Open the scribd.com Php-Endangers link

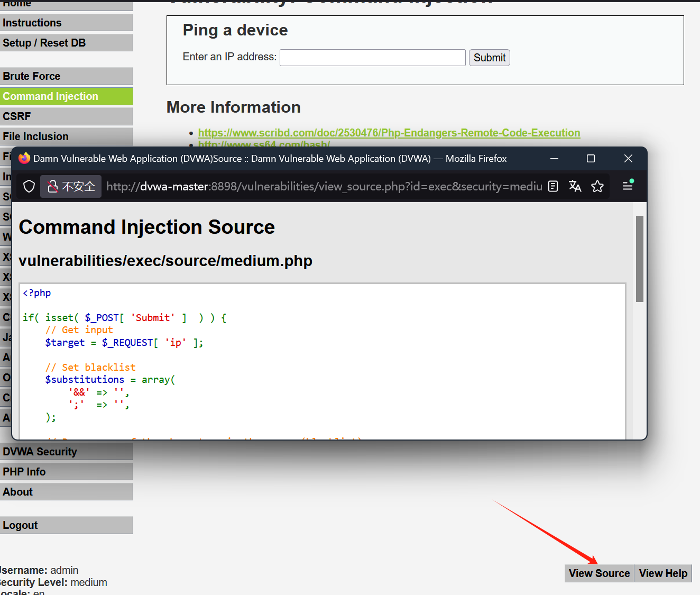coord(389,133)
